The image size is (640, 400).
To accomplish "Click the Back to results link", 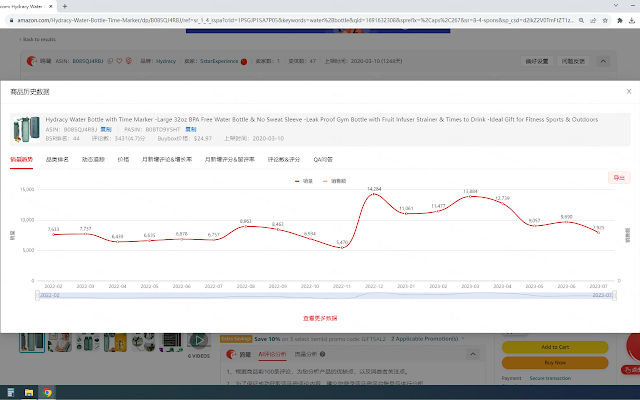I will (38, 39).
